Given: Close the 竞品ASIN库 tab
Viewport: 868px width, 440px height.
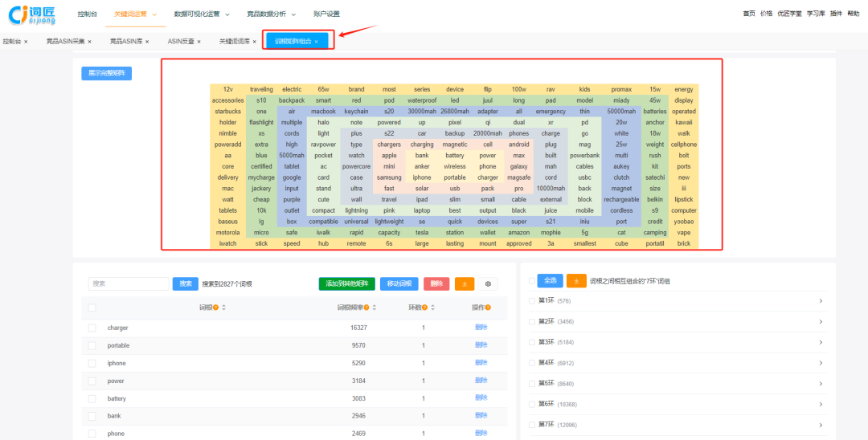Looking at the screenshot, I should pyautogui.click(x=147, y=42).
